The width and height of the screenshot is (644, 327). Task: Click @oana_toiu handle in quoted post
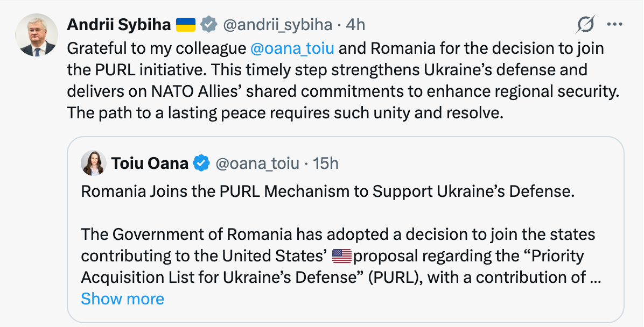click(257, 163)
